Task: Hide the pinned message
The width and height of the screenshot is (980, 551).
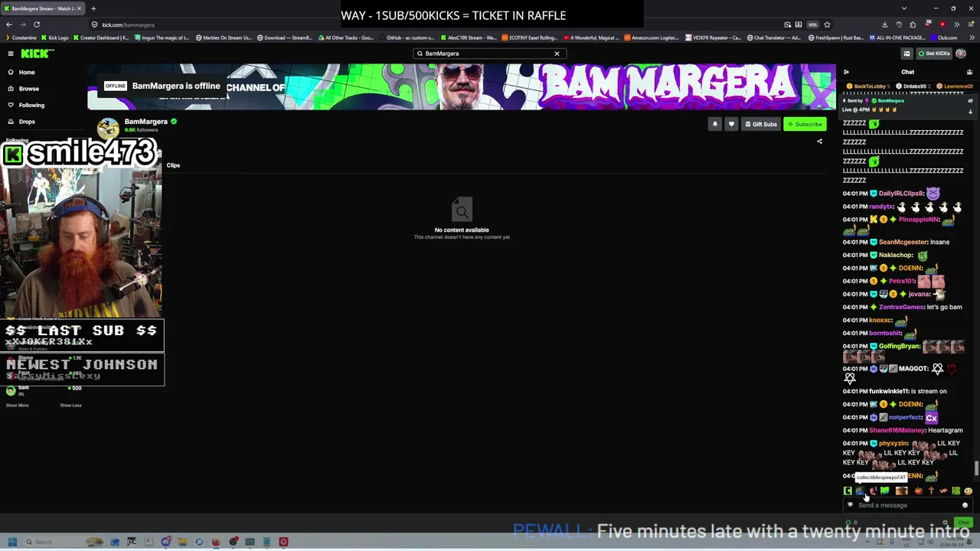Action: pyautogui.click(x=970, y=101)
